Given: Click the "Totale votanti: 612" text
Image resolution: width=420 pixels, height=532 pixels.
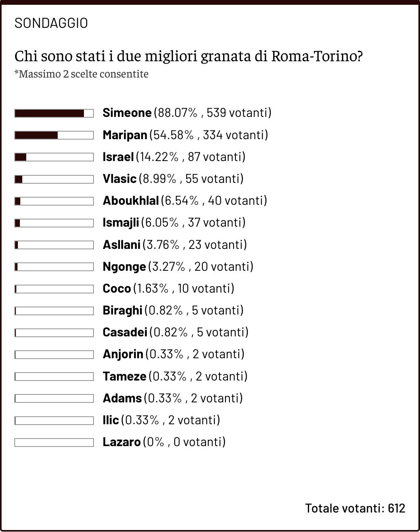Looking at the screenshot, I should (355, 508).
